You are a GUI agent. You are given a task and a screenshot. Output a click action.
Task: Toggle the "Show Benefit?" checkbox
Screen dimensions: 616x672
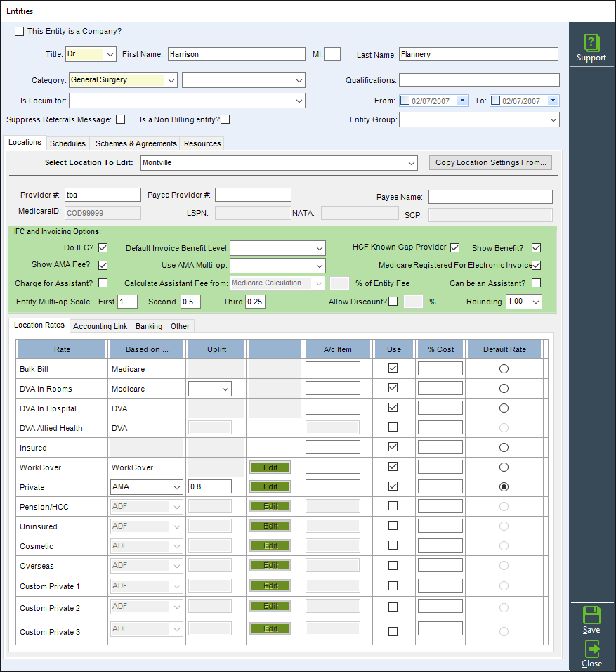pyautogui.click(x=536, y=247)
